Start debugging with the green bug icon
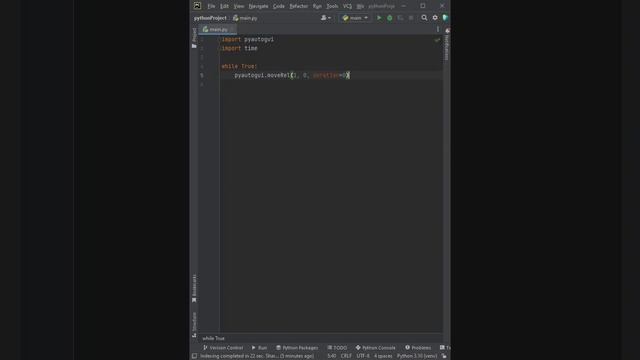The height and width of the screenshot is (360, 640). click(389, 18)
